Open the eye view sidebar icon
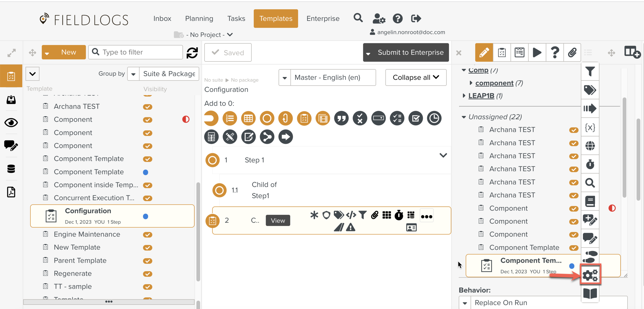The height and width of the screenshot is (309, 644). click(11, 123)
